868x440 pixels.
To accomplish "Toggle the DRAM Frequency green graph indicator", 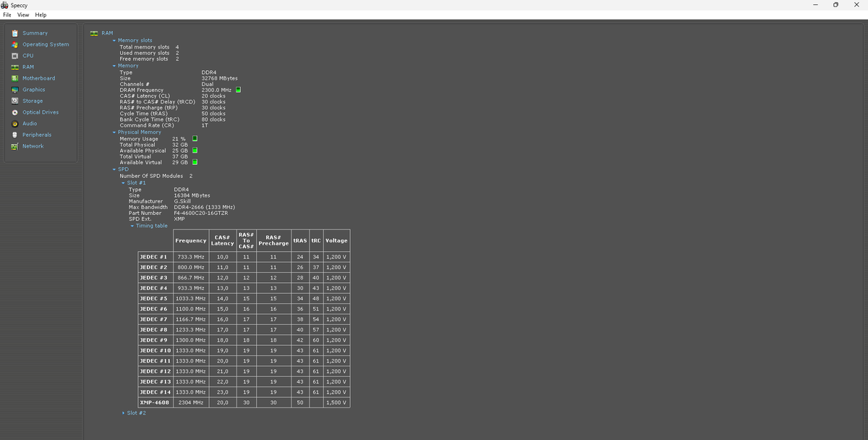I will [238, 90].
